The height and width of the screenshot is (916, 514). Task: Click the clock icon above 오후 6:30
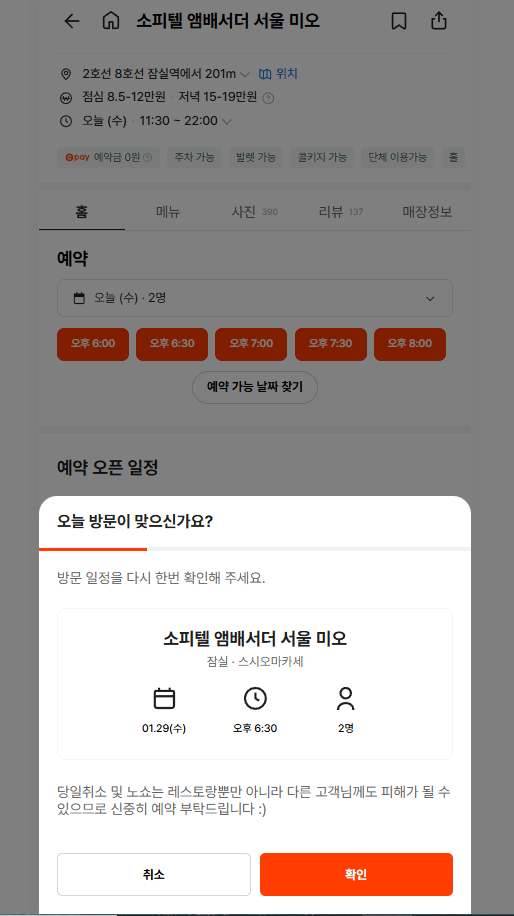tap(255, 698)
